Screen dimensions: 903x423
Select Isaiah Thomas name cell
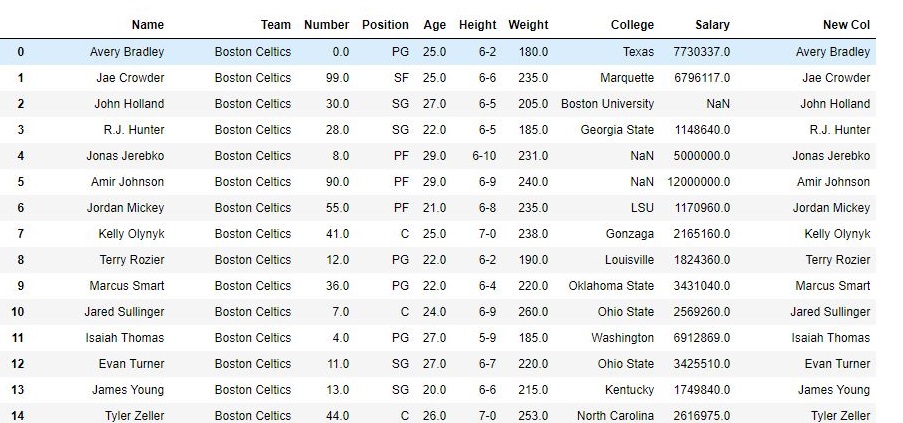(x=124, y=338)
